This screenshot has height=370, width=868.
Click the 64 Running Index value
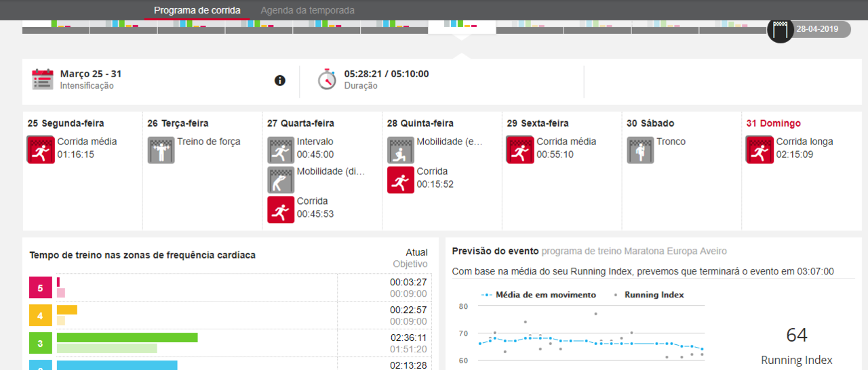[797, 335]
